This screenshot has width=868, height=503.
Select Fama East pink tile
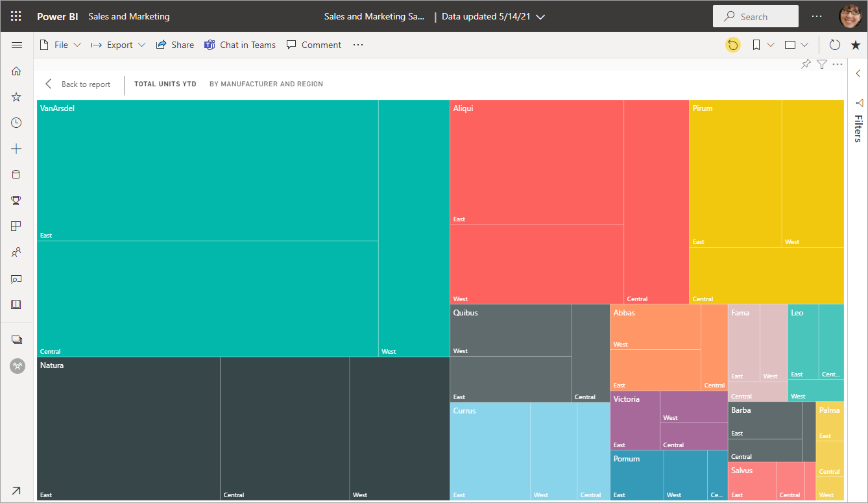pos(743,343)
